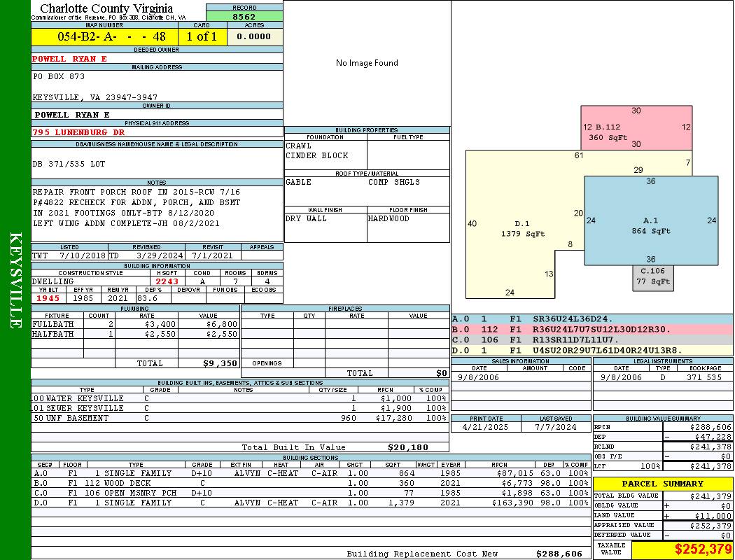Screen dimensions: 735x560
Task: Click the UNF BASEMENT built-in row
Action: coord(239,418)
